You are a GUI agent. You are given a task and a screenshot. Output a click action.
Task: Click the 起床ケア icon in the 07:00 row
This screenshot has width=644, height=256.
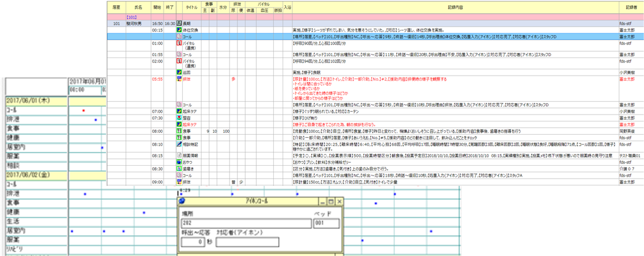pyautogui.click(x=179, y=111)
